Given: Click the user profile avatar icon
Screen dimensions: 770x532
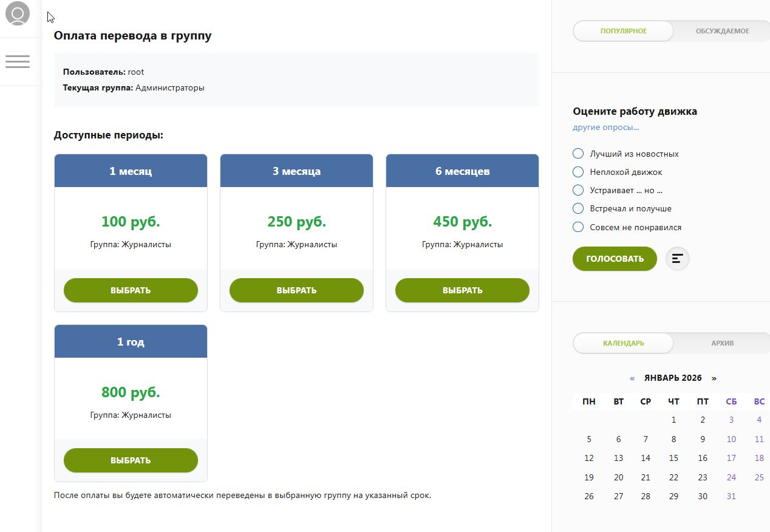Looking at the screenshot, I should point(18,13).
